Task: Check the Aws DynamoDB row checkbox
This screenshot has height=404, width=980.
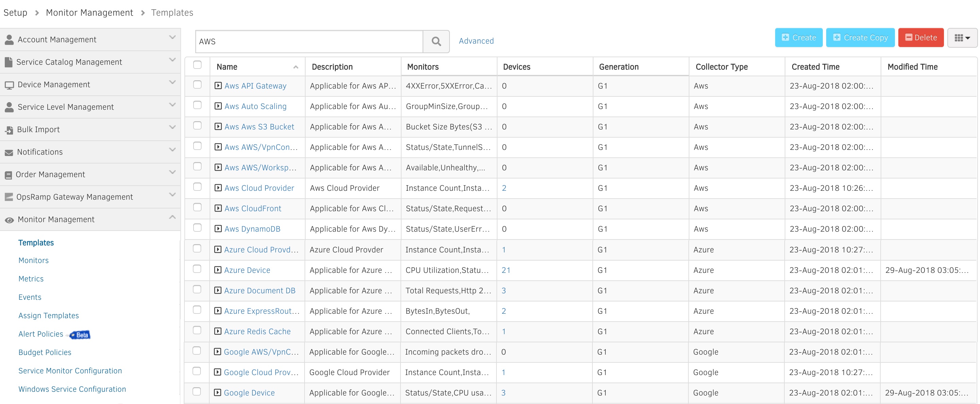Action: (197, 228)
